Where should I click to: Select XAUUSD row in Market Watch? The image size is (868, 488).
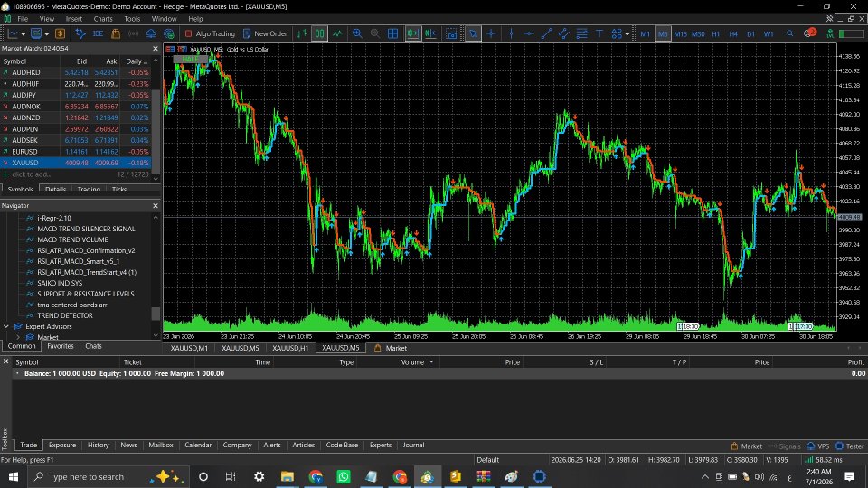[x=75, y=163]
